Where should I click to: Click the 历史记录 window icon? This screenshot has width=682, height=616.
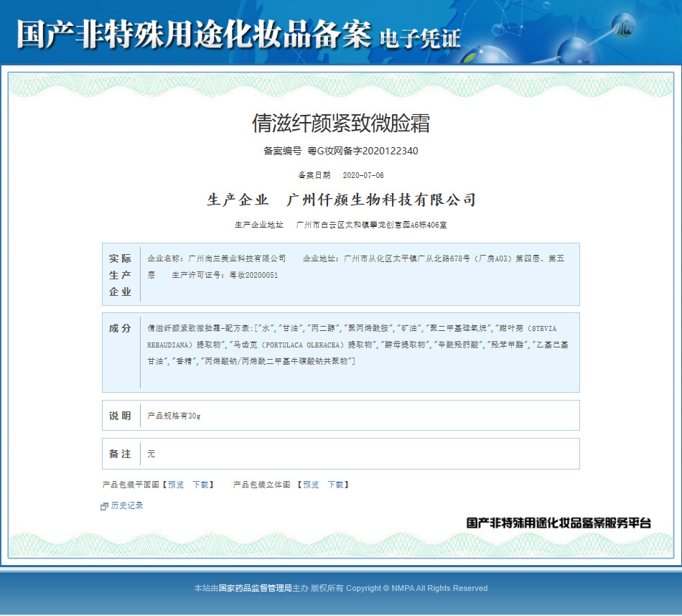104,506
